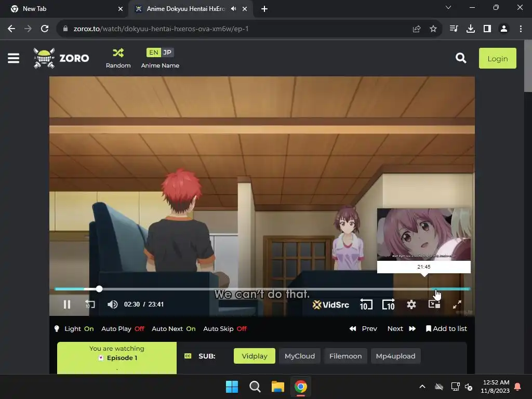Click the 02:30 / 23:41 time display
532x399 pixels.
pos(144,304)
